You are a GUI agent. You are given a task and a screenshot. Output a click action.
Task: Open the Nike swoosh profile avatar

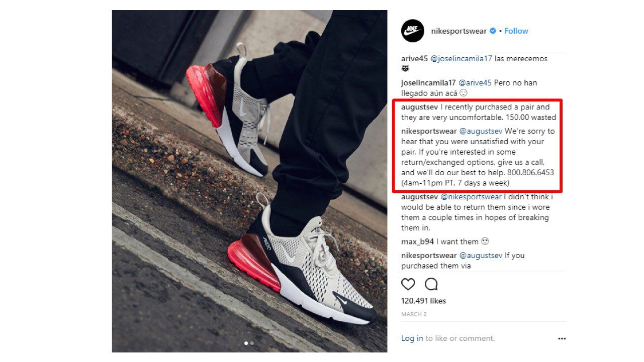tap(413, 31)
